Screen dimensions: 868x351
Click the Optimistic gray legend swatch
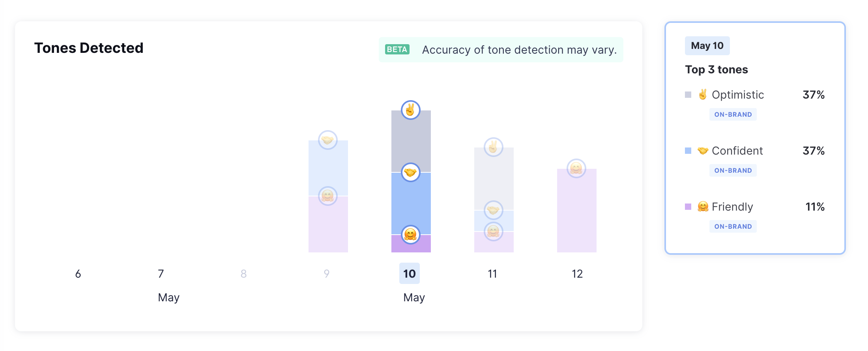click(688, 95)
